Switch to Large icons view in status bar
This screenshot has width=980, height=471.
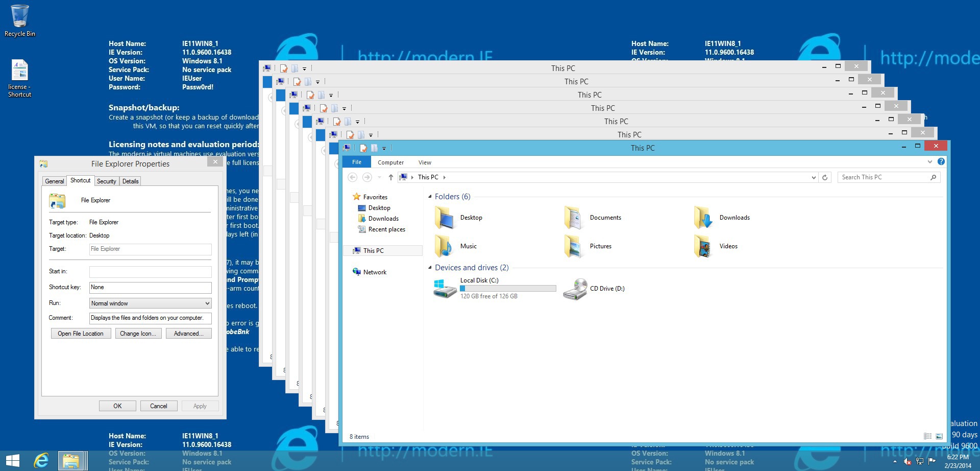(939, 436)
